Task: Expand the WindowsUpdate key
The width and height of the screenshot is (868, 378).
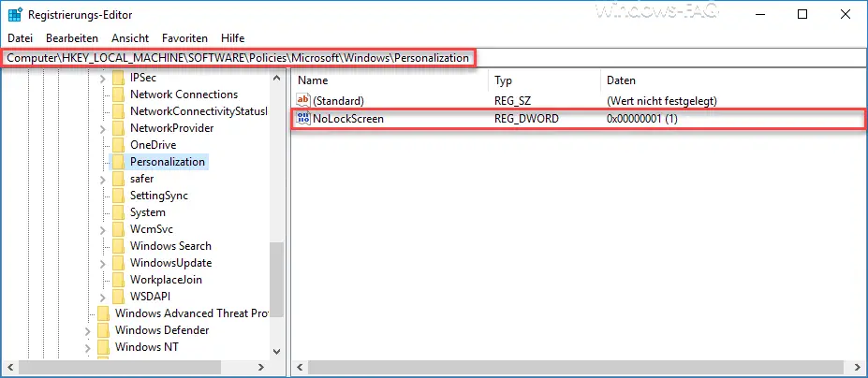Action: (102, 263)
